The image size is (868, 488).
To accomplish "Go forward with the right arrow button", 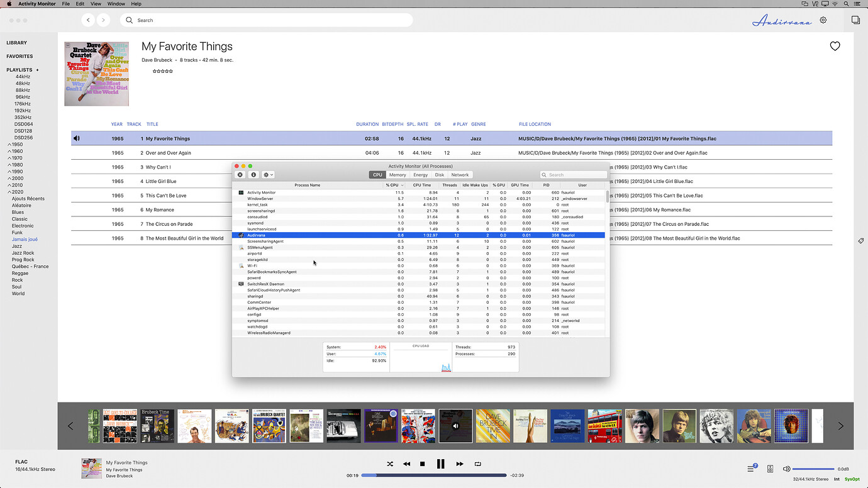I will 103,20.
